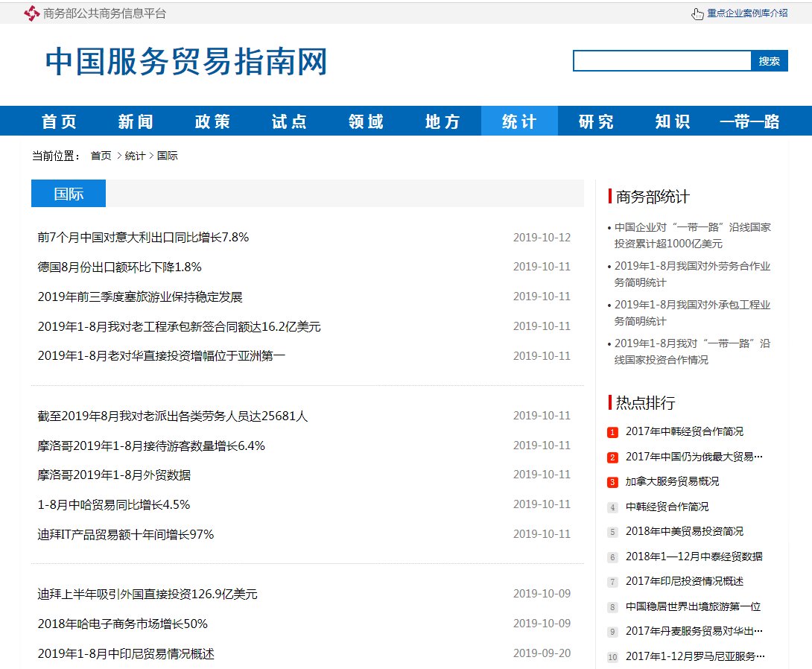
Task: Click the gray "10" ranking badge
Action: [613, 656]
